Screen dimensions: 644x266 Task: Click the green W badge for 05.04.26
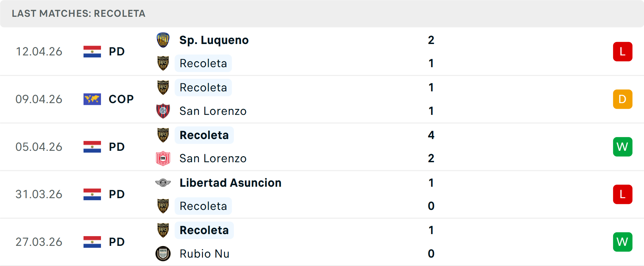click(x=623, y=147)
